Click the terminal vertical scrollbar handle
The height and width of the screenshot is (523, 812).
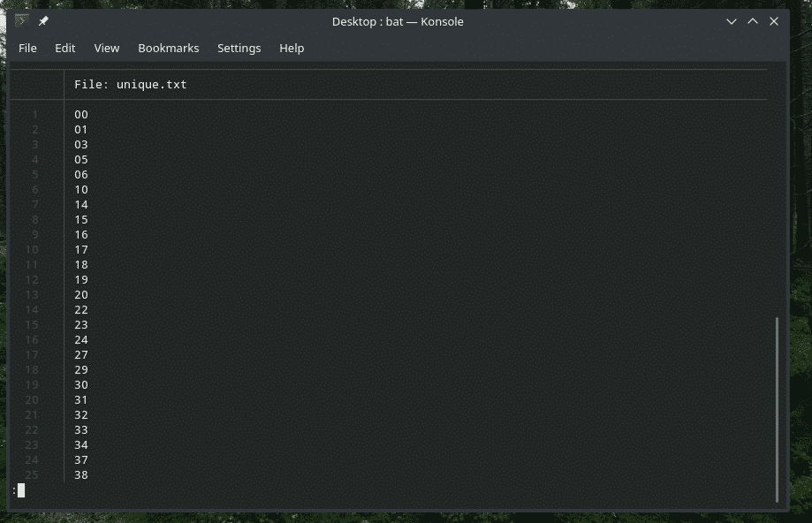tap(777, 409)
